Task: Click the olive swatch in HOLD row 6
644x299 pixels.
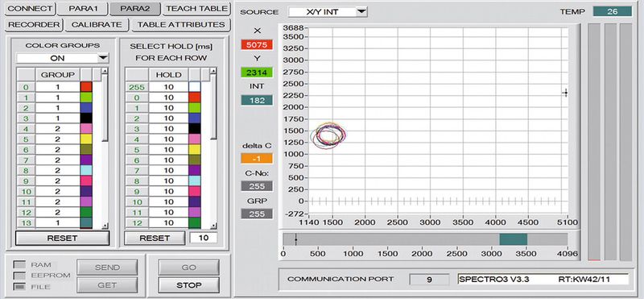Action: [195, 160]
